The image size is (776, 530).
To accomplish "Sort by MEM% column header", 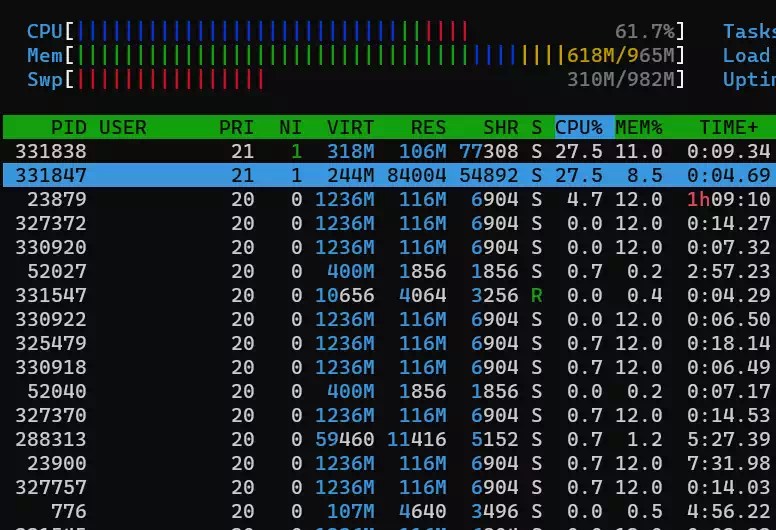I will [x=639, y=128].
